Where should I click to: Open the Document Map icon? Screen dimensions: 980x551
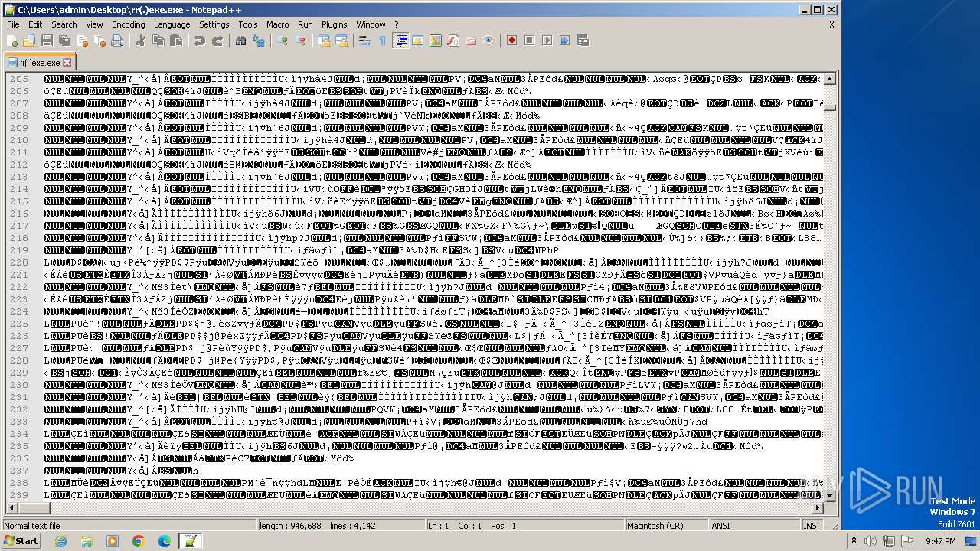pos(436,41)
